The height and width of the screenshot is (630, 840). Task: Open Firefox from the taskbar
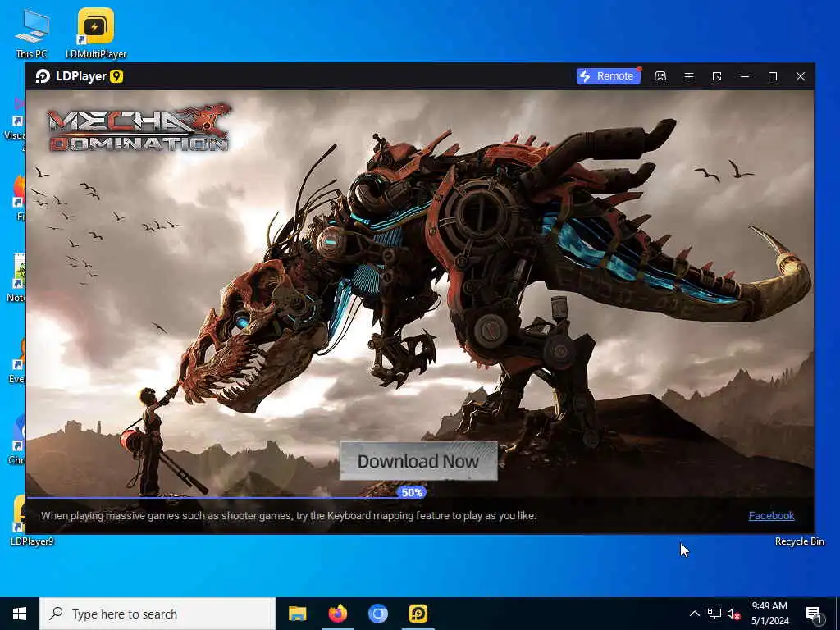pyautogui.click(x=337, y=614)
